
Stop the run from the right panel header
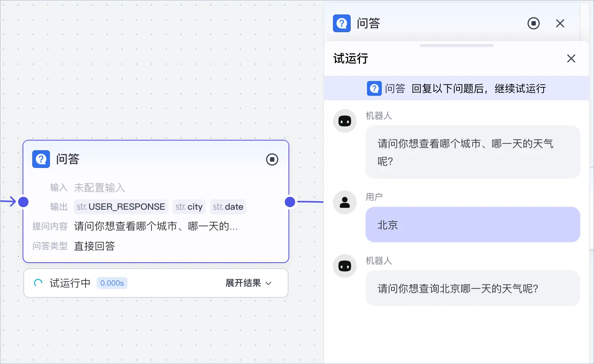(x=534, y=23)
